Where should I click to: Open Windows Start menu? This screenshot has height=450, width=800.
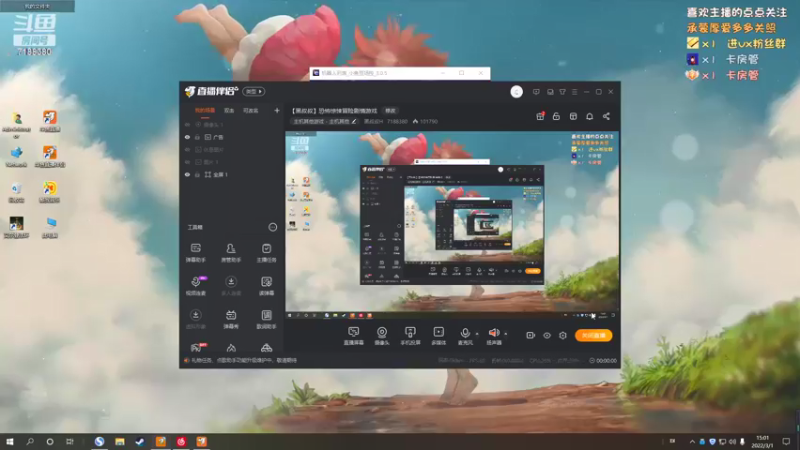coord(10,442)
